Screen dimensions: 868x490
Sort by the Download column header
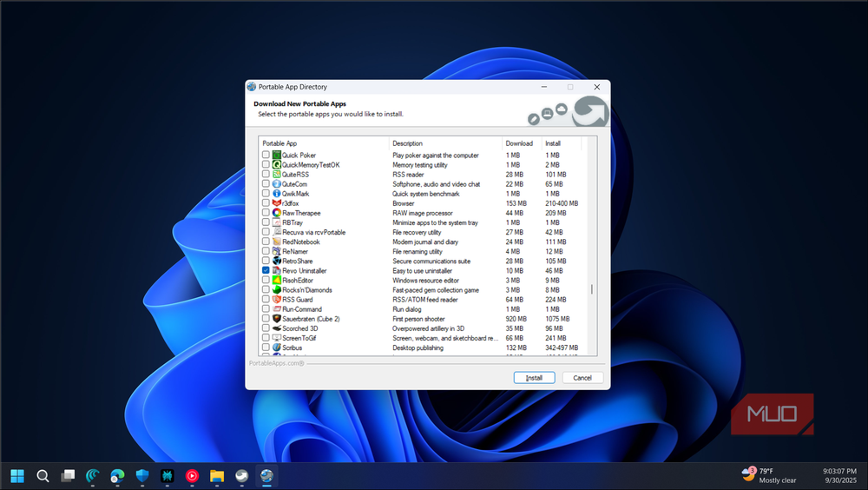click(x=522, y=143)
